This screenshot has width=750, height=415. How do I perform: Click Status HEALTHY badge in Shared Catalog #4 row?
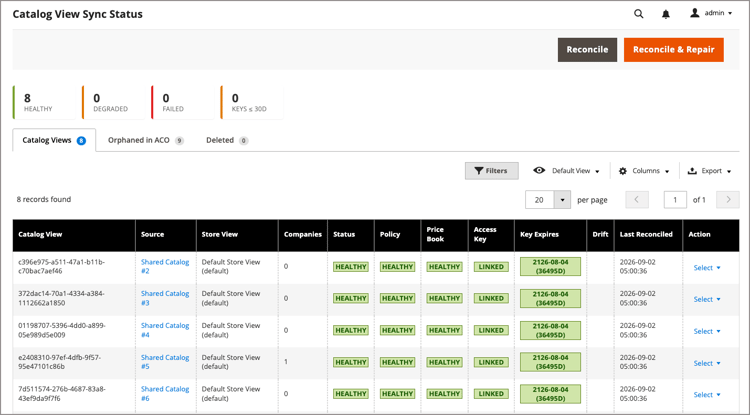pyautogui.click(x=351, y=330)
